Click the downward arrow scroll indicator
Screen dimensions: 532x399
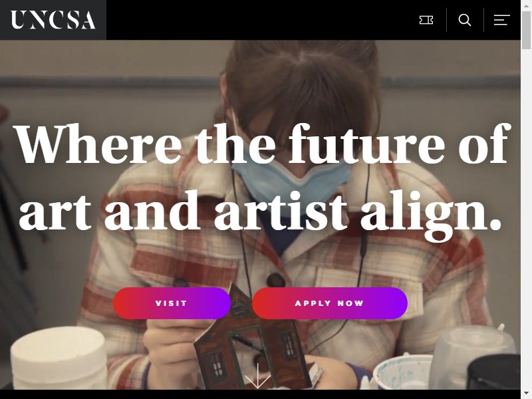point(257,376)
